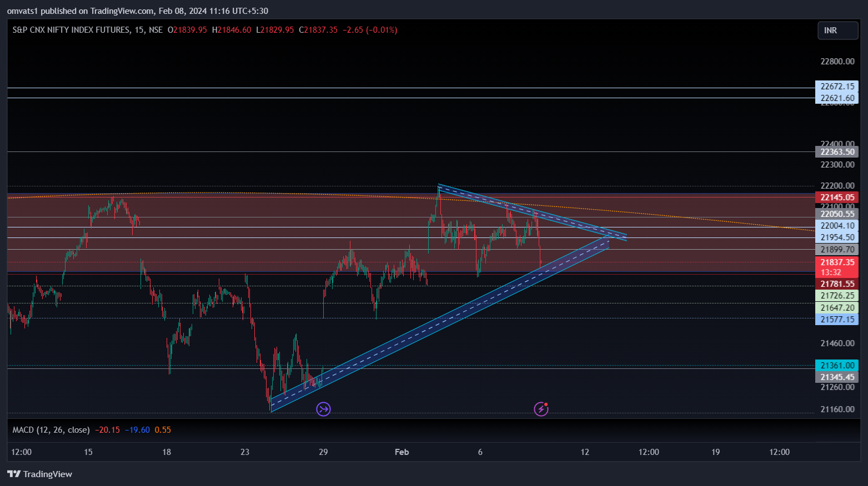
Task: Click the 21160.00 price scale value
Action: (837, 409)
